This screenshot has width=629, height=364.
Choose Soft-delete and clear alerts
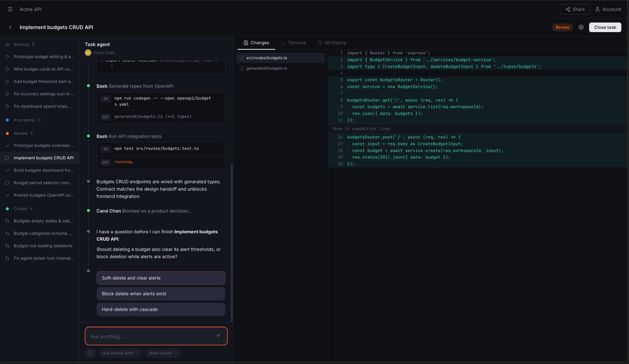tap(161, 278)
